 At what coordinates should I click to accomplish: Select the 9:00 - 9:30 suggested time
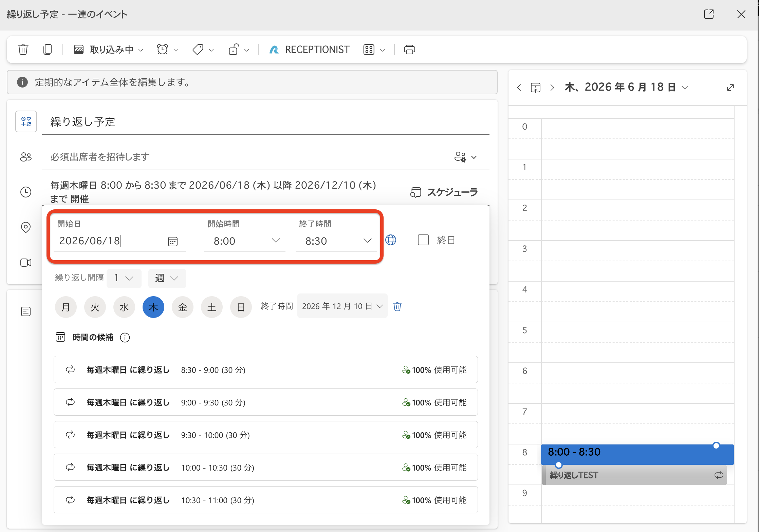coord(265,402)
